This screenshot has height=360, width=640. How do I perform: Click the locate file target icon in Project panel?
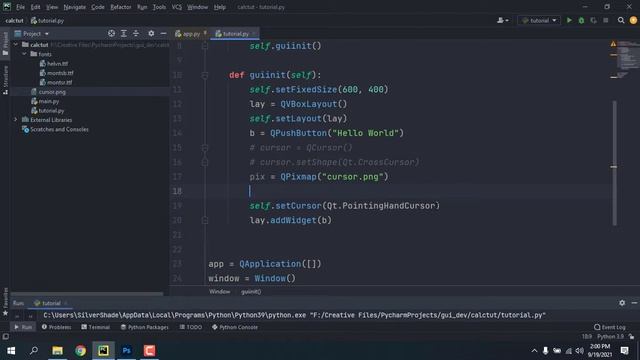[x=111, y=33]
